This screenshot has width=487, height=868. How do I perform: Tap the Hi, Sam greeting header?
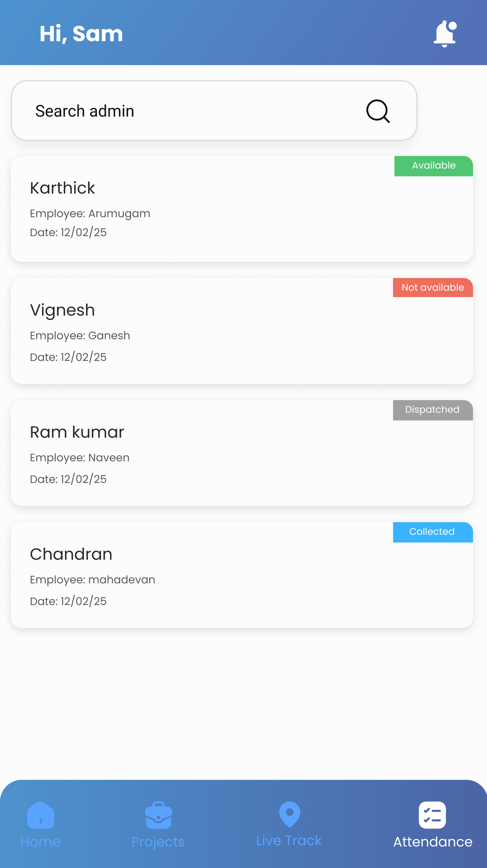[x=81, y=34]
